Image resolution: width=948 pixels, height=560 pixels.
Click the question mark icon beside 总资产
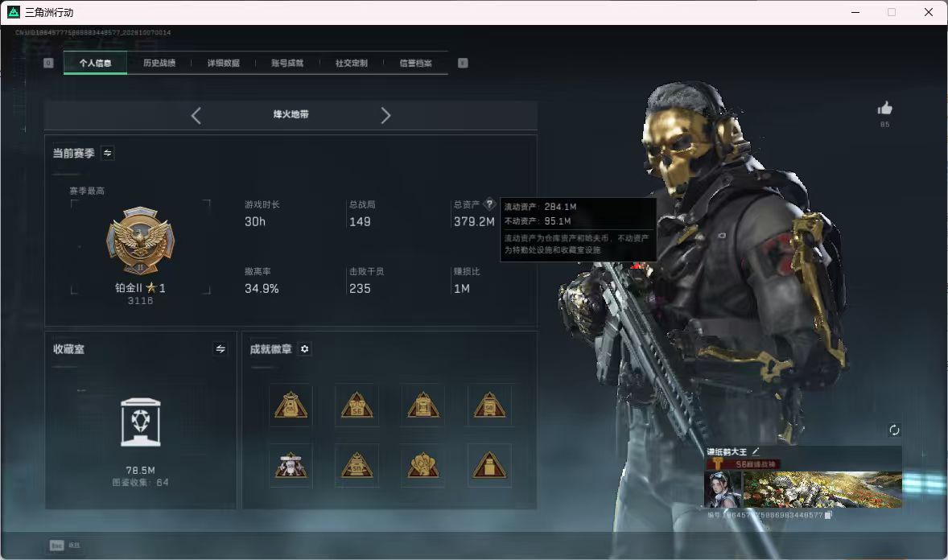[490, 204]
